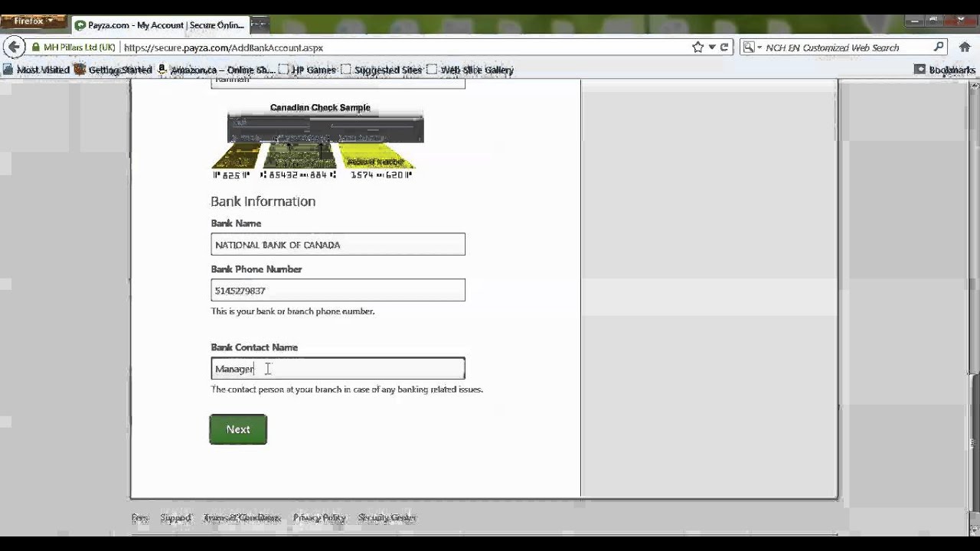The height and width of the screenshot is (551, 980).
Task: Reload the current page
Action: click(724, 47)
